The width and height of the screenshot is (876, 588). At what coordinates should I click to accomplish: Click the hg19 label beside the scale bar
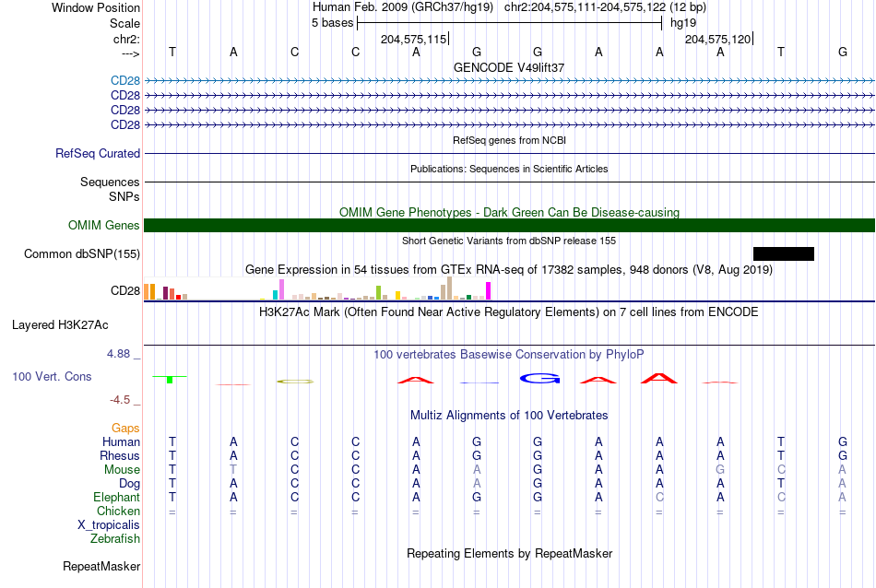pyautogui.click(x=683, y=23)
